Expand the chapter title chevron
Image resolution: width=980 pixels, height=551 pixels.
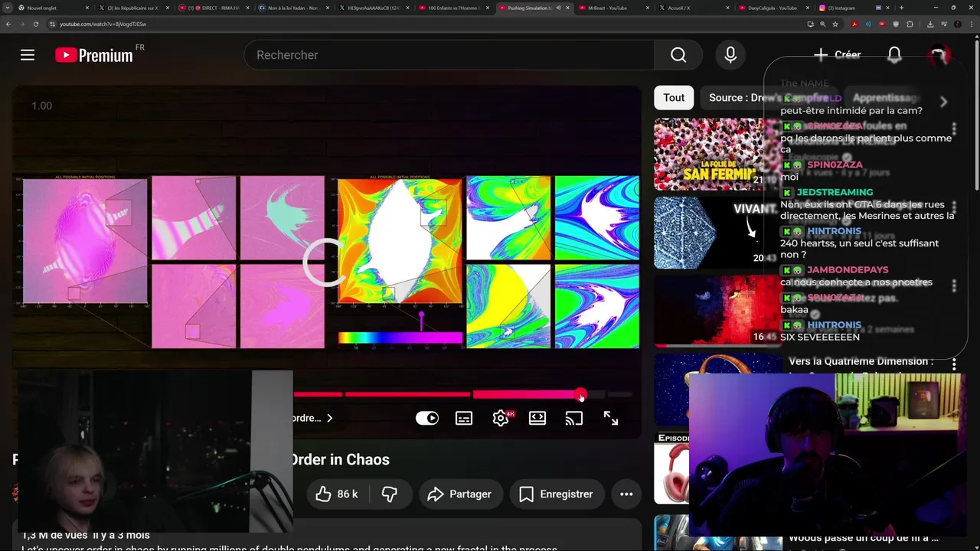click(329, 418)
